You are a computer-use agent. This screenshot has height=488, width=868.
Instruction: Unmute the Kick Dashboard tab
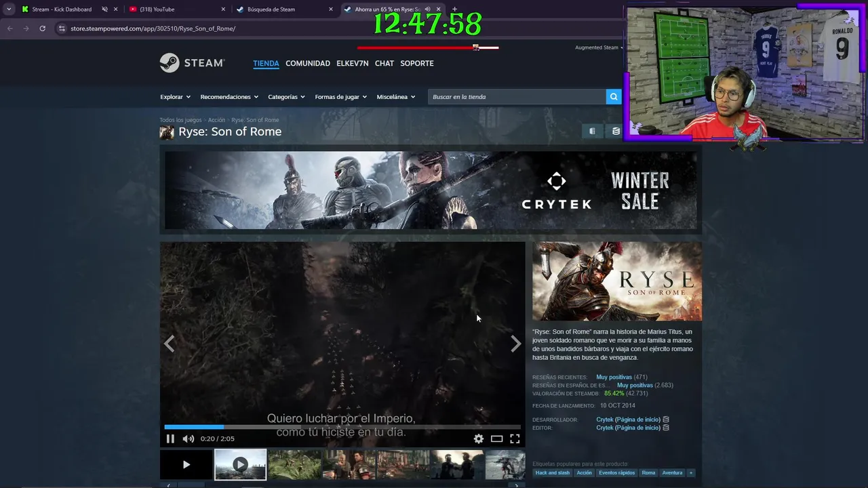[104, 9]
